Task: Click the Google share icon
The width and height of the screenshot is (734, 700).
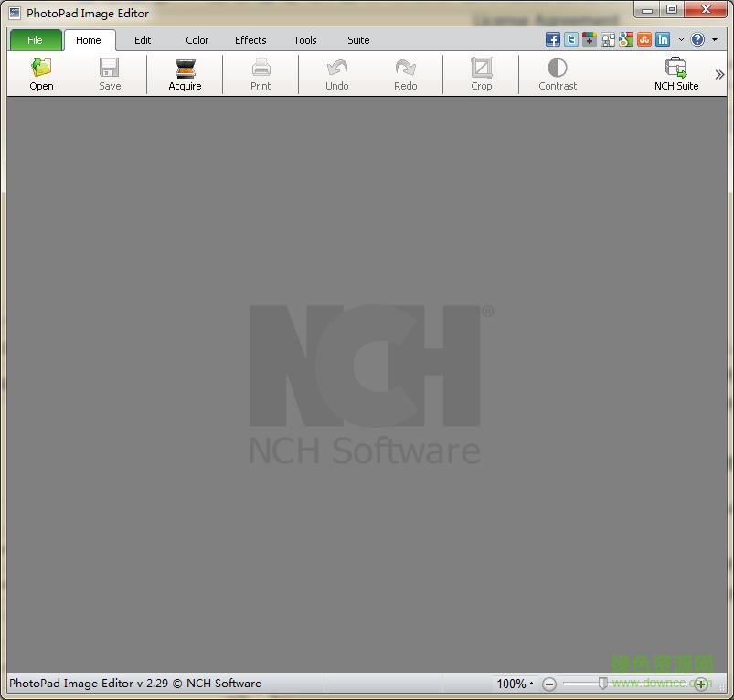Action: coord(626,39)
